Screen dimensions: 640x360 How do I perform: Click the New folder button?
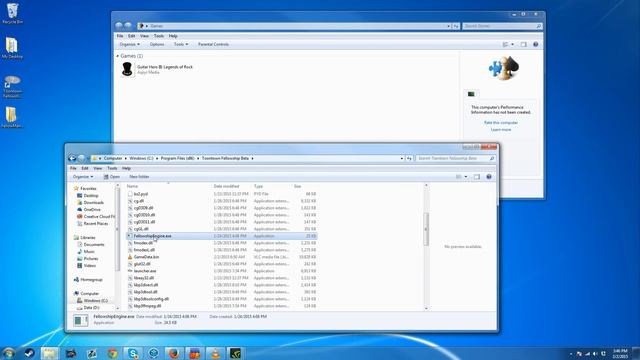(x=139, y=177)
